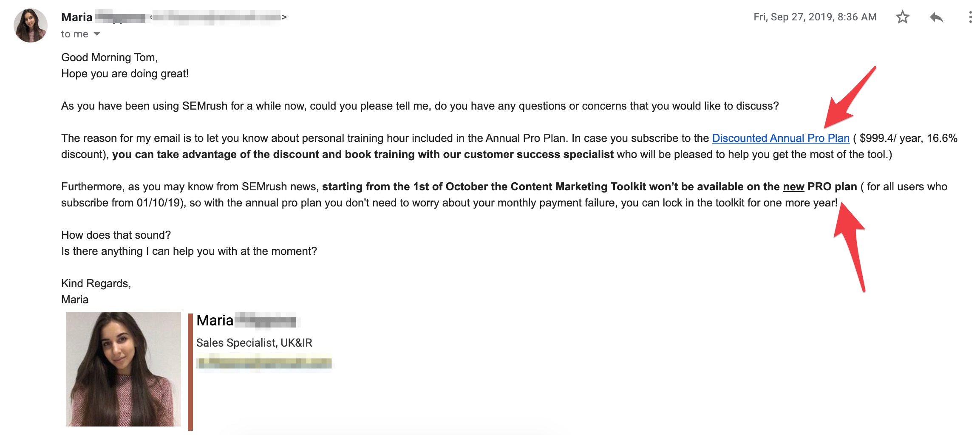Star this email from Maria

(x=902, y=17)
